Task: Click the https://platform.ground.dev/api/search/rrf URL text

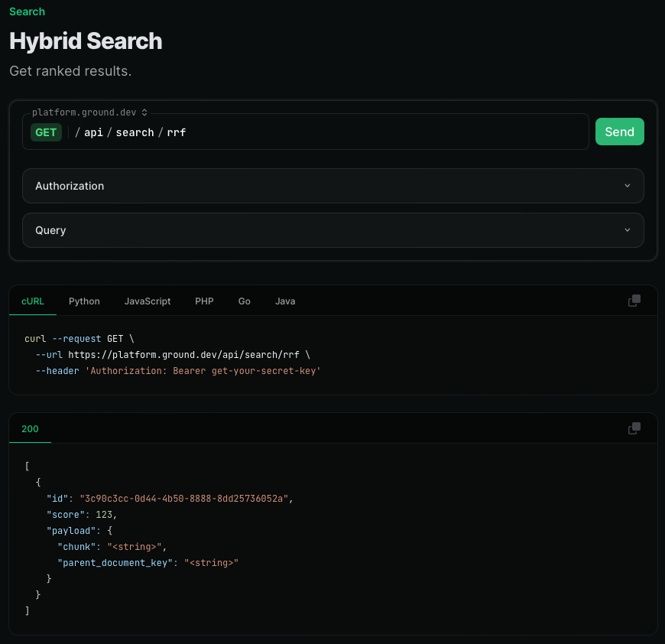Action: pos(183,355)
